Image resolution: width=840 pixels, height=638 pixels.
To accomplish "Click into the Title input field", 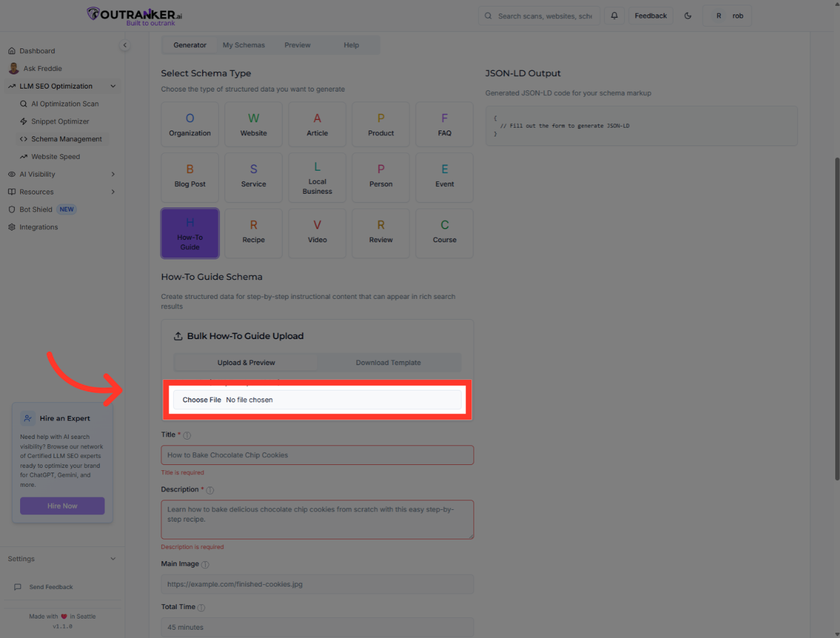I will 317,455.
